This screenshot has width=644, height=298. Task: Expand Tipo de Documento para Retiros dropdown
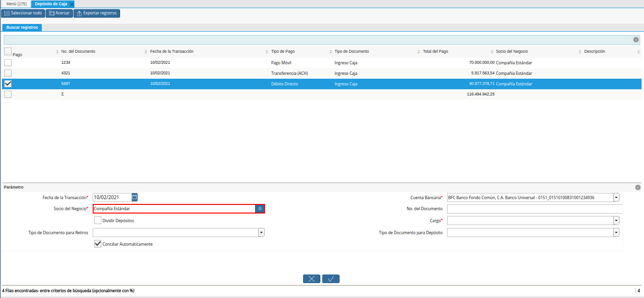[261, 232]
